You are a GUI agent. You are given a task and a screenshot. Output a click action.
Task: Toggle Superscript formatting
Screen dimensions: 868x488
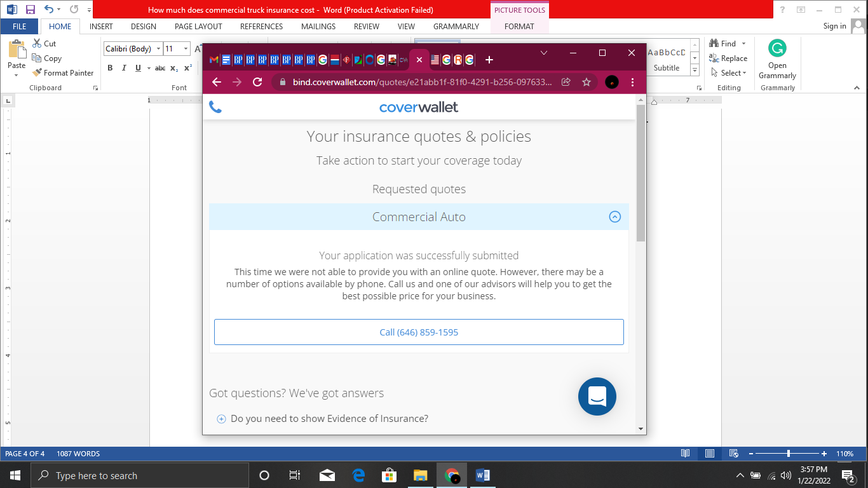point(188,68)
